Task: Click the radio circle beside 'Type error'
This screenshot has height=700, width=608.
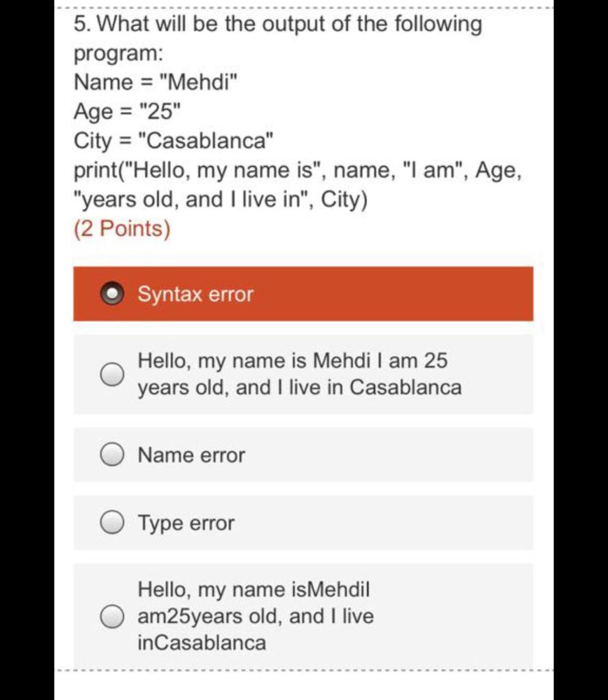Action: coord(112,522)
